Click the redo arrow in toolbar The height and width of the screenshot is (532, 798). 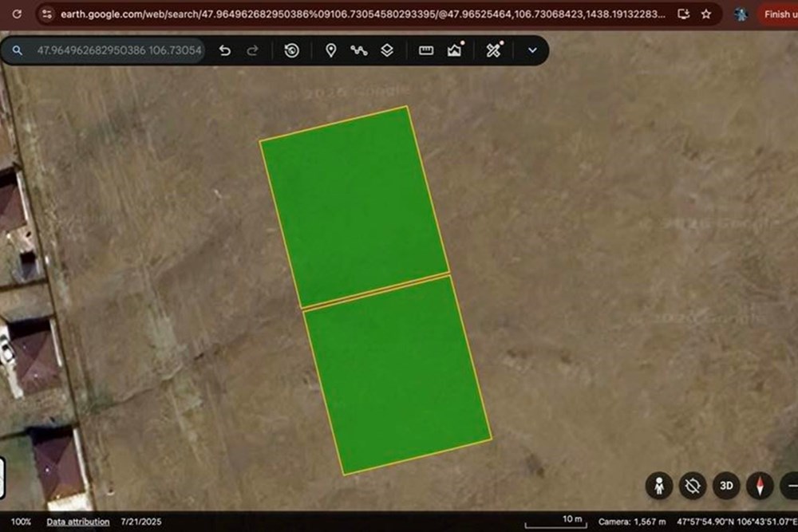pyautogui.click(x=252, y=50)
